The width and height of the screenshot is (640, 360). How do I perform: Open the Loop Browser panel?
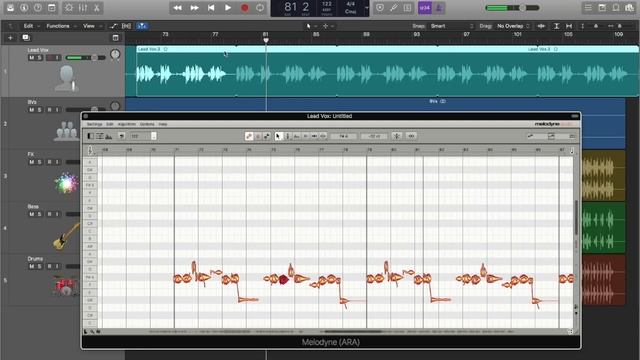[x=616, y=8]
